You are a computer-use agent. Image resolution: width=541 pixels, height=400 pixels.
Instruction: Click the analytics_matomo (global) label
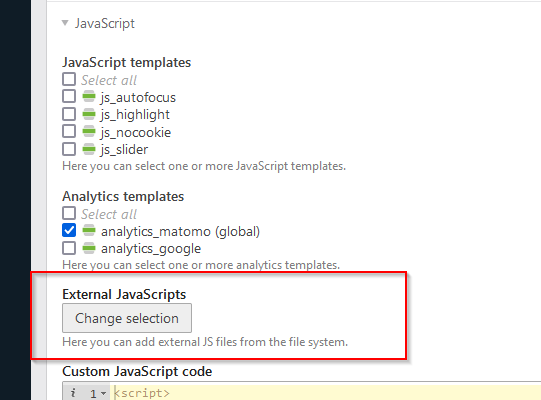180,232
